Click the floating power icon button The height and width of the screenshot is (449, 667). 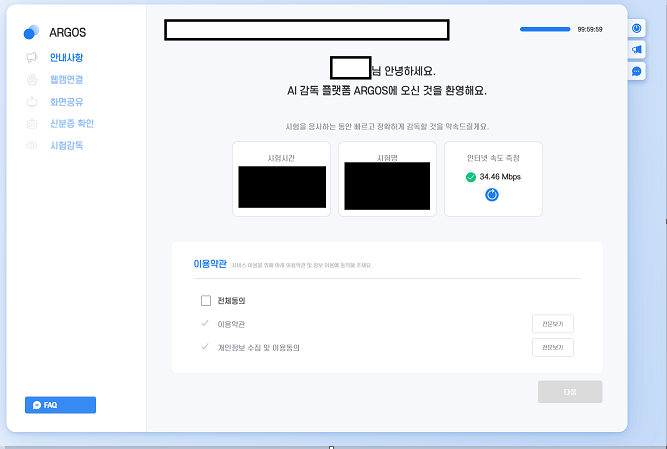[x=636, y=28]
